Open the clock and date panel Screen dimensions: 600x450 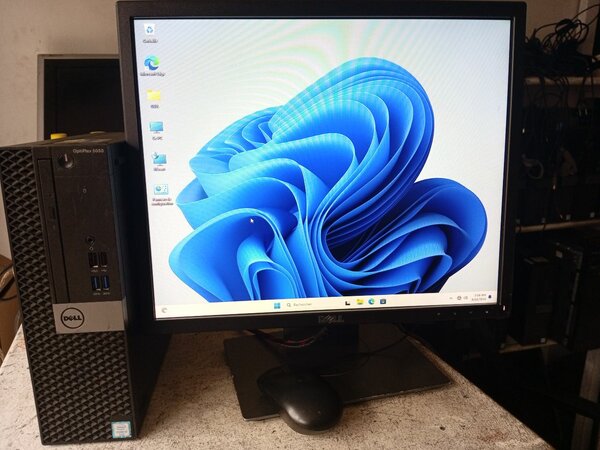[479, 297]
